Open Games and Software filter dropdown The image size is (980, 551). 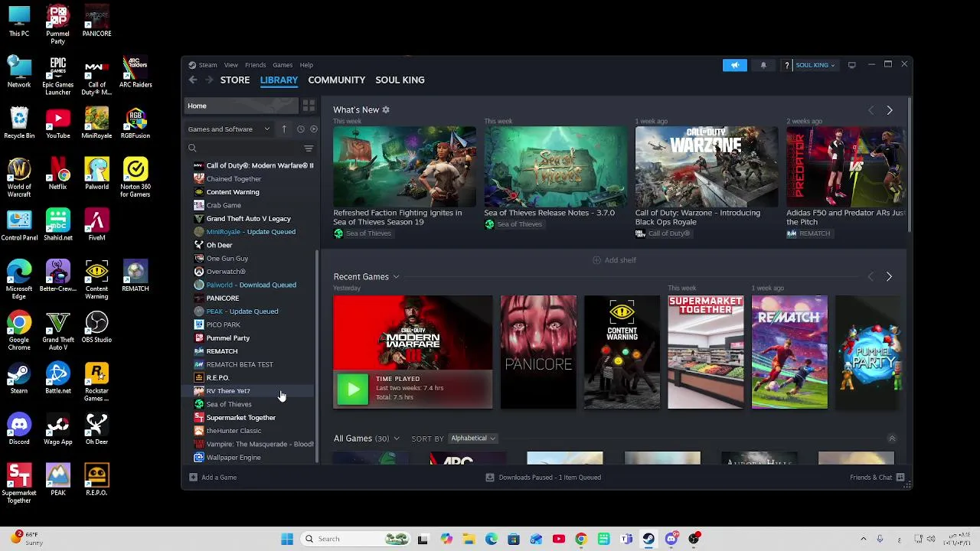(x=229, y=129)
